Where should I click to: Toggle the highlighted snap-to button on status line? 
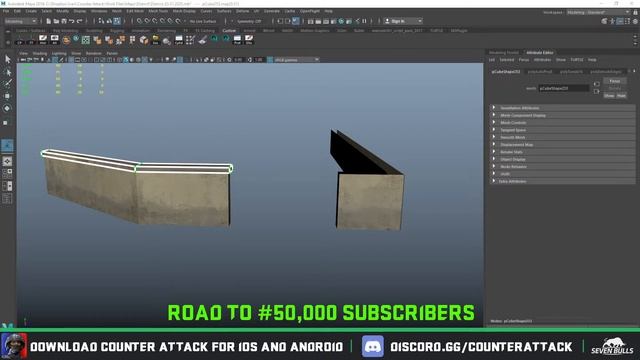[296, 21]
